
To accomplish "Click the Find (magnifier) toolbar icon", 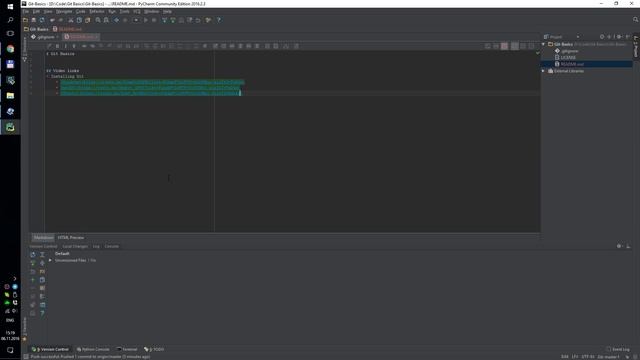I will click(98, 20).
